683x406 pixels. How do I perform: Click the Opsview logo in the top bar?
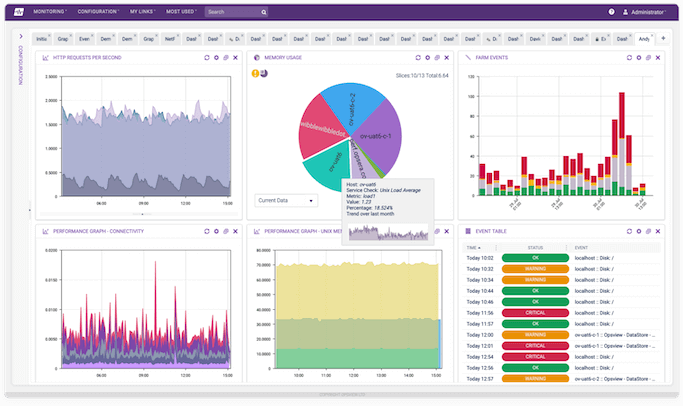18,12
